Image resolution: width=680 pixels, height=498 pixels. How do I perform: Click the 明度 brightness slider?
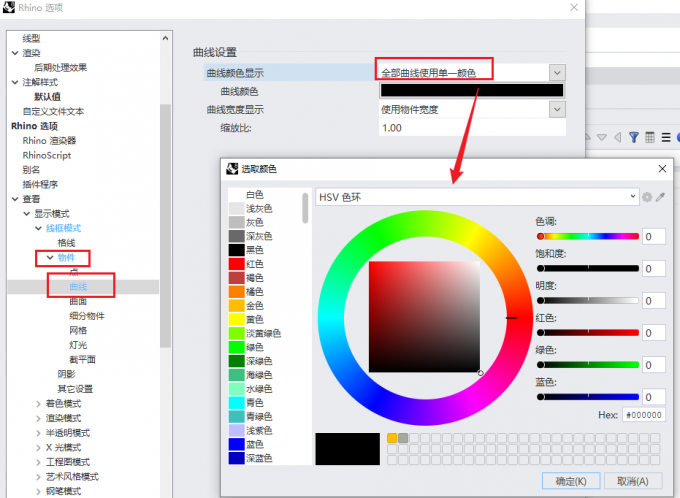[588, 301]
